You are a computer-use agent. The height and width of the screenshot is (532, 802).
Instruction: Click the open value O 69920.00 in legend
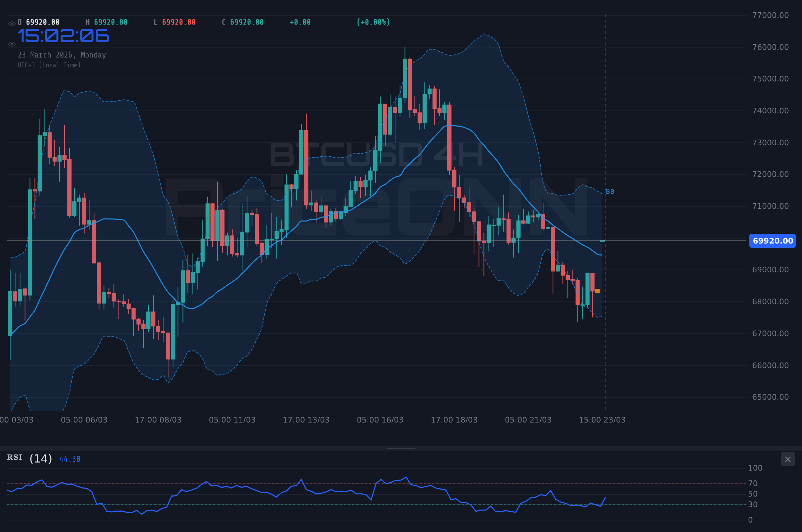(39, 22)
